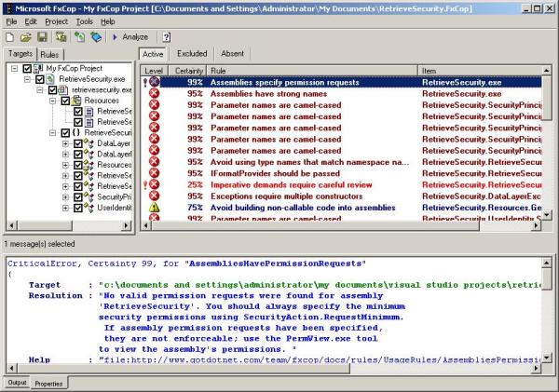Toggle the RetrieveSecurity.exe checkbox

[x=40, y=79]
